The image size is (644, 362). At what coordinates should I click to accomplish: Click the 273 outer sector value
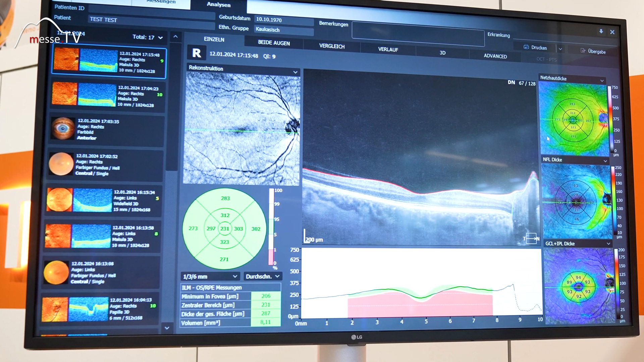(x=193, y=228)
